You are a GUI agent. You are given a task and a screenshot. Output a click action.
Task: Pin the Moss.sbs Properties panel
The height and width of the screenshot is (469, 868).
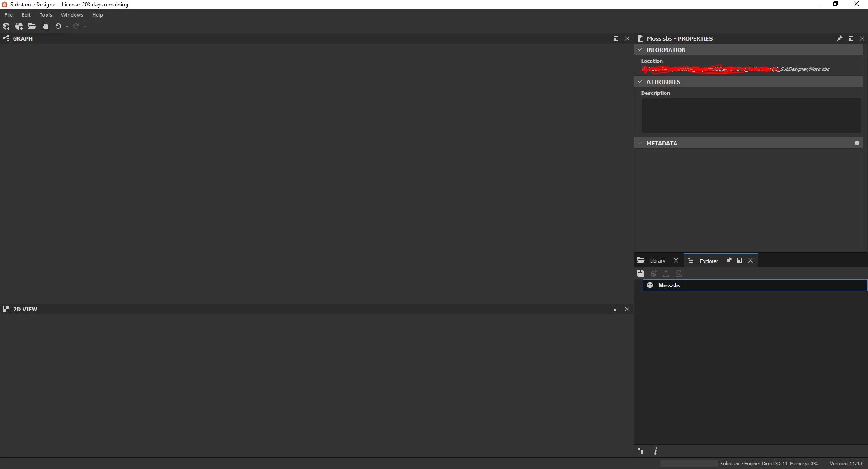(x=840, y=38)
